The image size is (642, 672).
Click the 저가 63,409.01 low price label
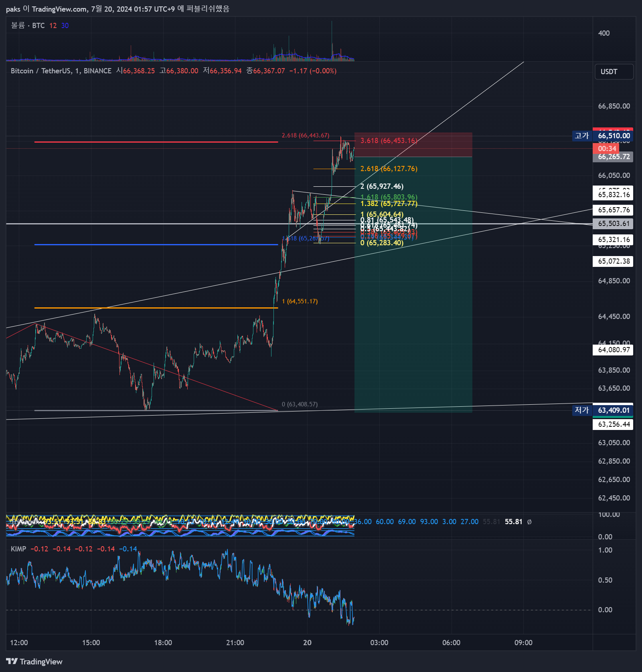tap(603, 410)
